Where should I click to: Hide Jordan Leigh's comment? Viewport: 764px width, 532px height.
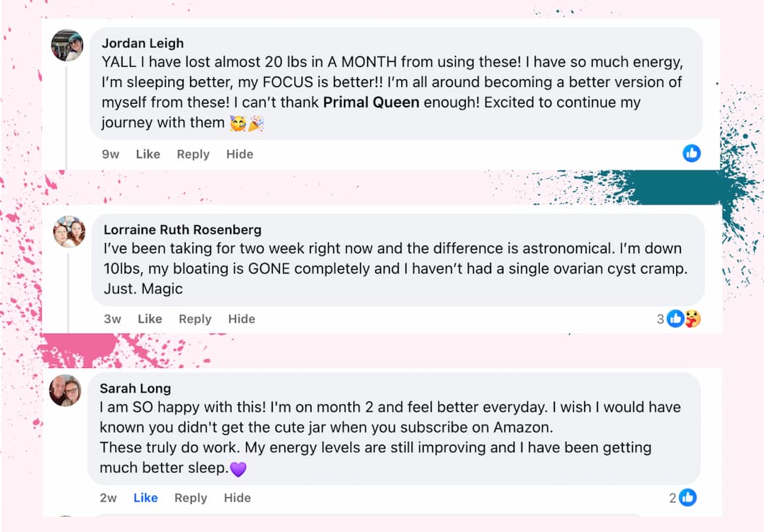239,154
